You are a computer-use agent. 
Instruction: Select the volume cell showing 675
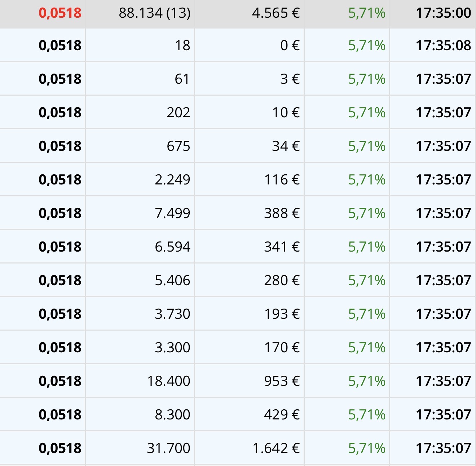[x=178, y=146]
